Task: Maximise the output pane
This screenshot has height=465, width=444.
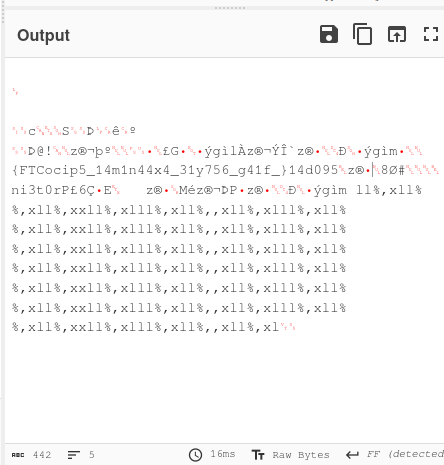Action: coord(431,34)
